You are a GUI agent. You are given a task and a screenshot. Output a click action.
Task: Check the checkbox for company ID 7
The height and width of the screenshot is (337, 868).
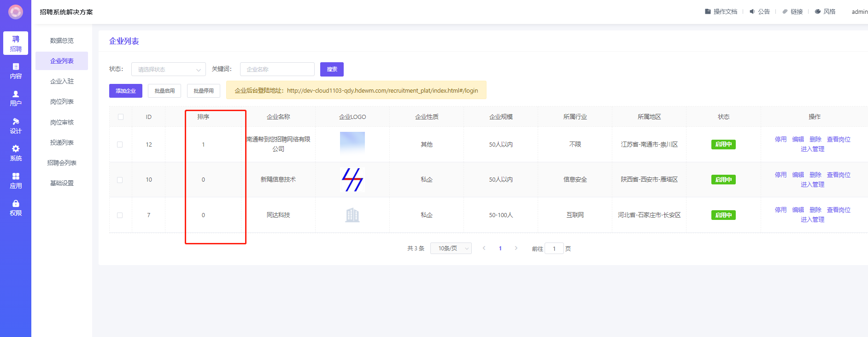click(x=120, y=215)
